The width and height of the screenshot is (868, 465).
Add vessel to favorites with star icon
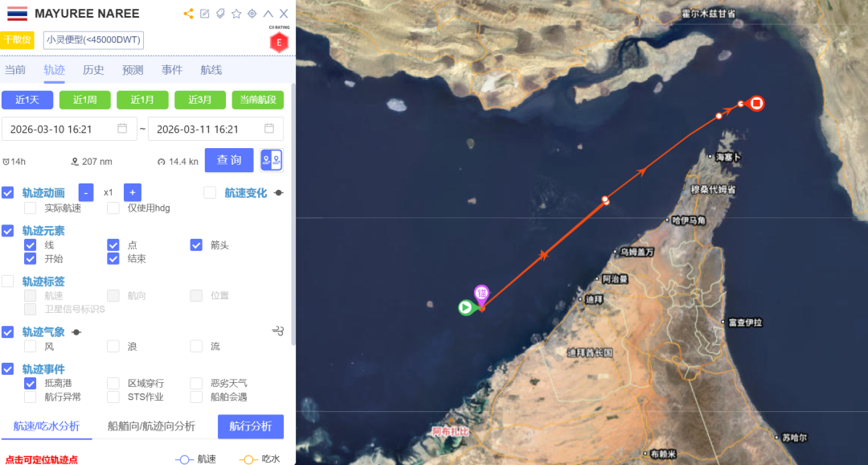236,14
